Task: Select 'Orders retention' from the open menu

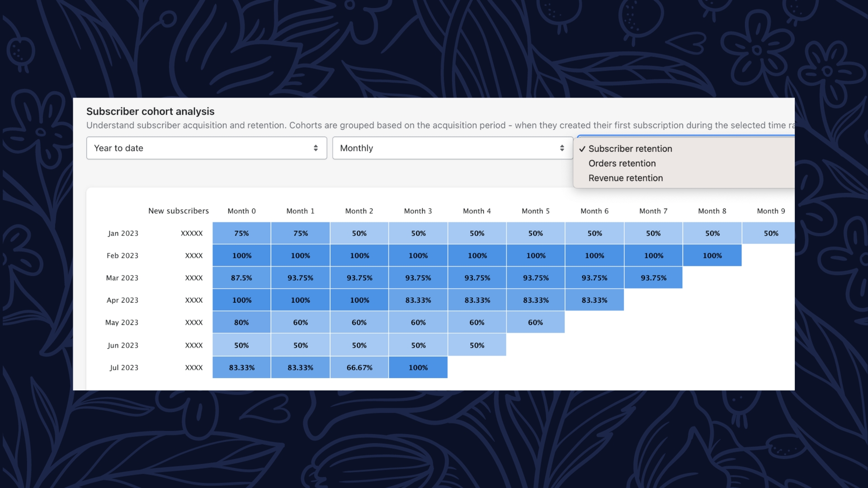Action: tap(622, 163)
